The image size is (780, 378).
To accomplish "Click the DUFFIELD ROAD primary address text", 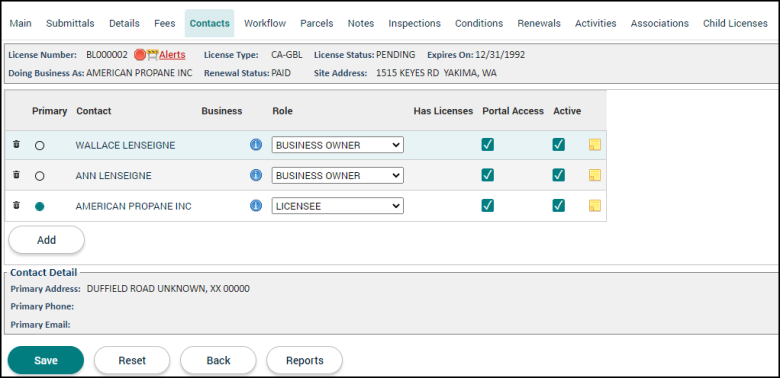I will point(168,288).
